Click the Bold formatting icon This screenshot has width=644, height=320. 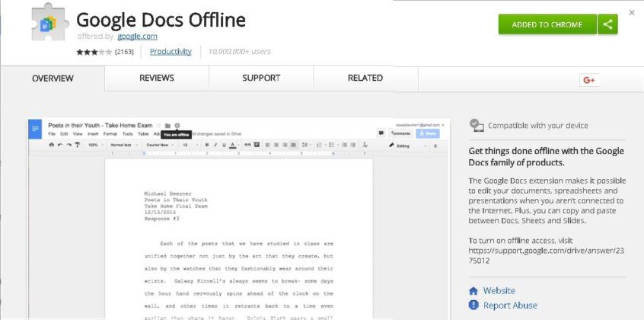[207, 145]
